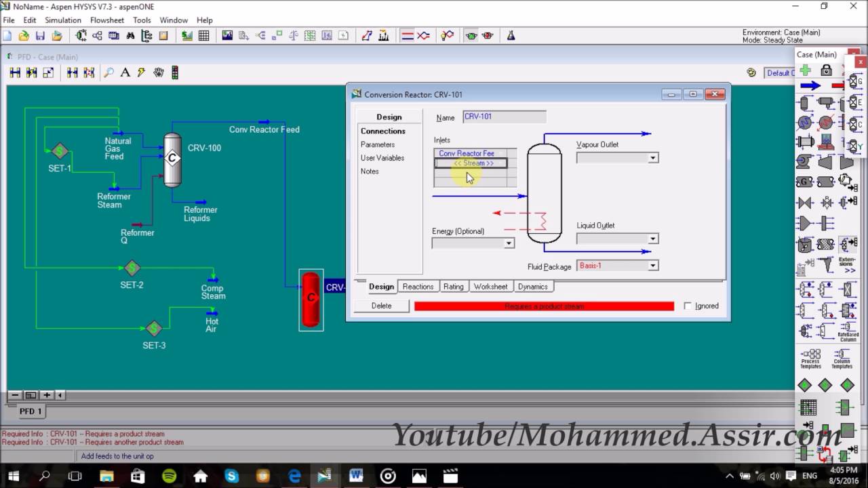
Task: Expand the Vapour Outlet dropdown
Action: (652, 158)
